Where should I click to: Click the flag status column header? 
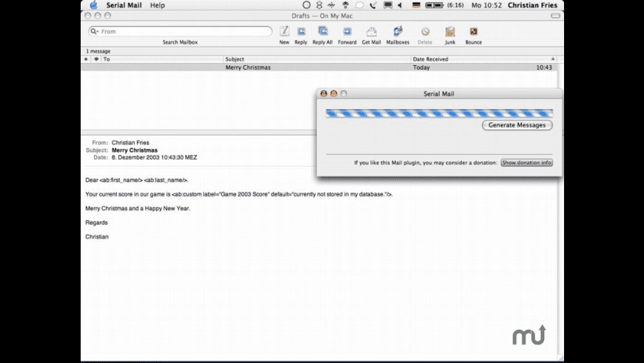(x=96, y=59)
